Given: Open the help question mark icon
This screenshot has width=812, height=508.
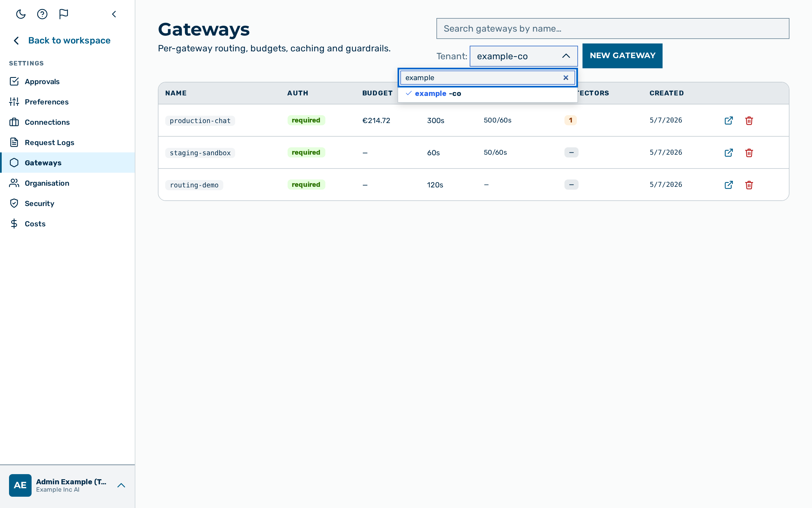Looking at the screenshot, I should [x=42, y=14].
